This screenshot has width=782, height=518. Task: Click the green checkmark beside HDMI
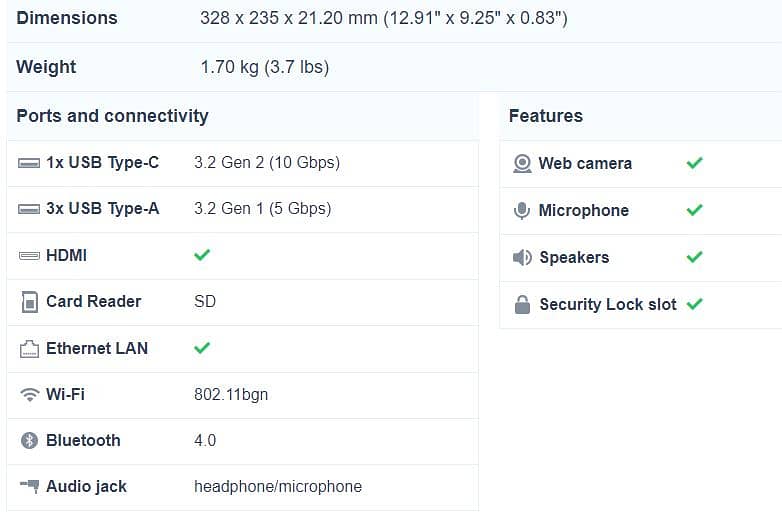[x=202, y=255]
